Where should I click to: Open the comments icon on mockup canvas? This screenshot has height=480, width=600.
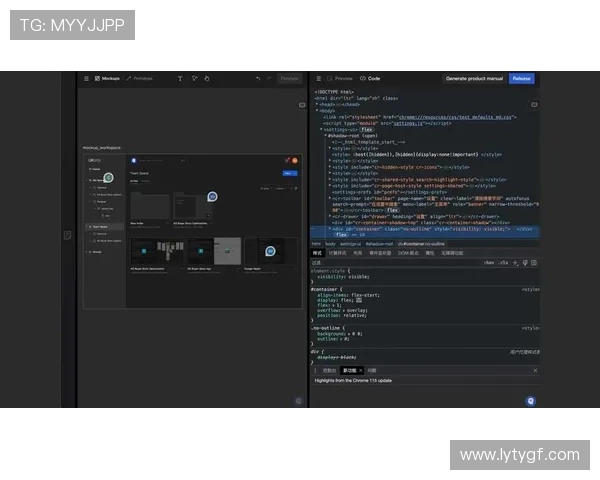(x=302, y=104)
